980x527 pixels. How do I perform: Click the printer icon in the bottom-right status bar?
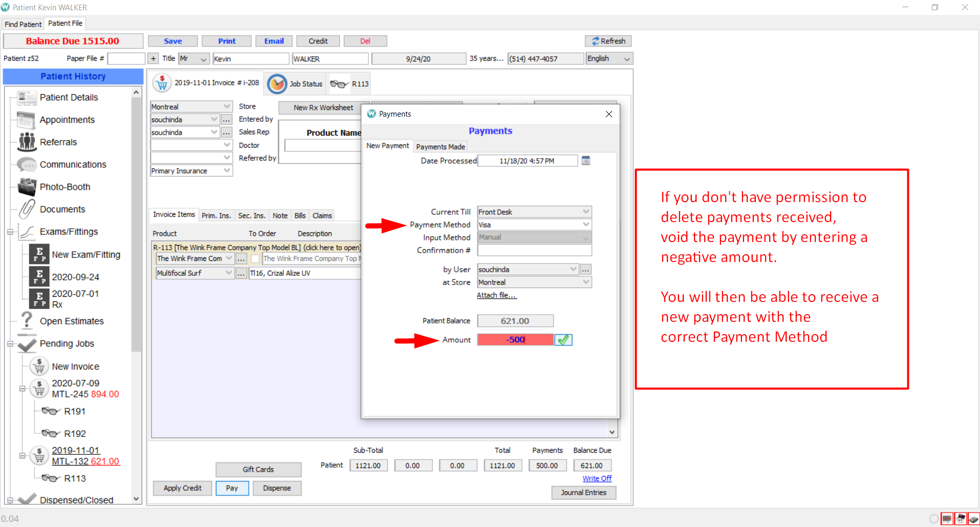947,518
